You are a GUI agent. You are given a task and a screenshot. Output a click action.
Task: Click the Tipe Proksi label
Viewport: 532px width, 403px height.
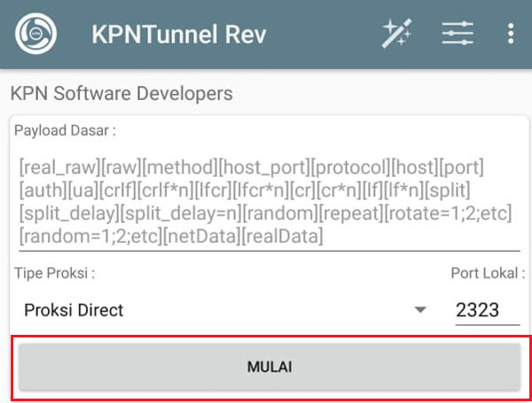click(x=54, y=273)
